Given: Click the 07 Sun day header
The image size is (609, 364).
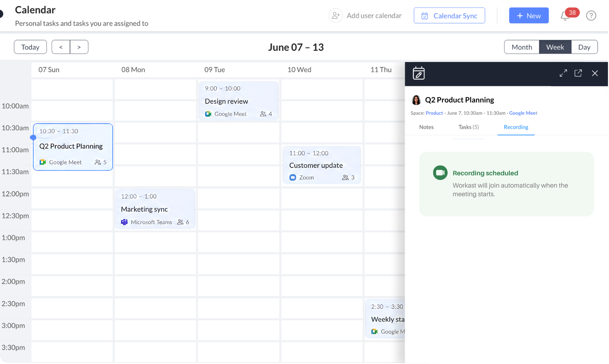Looking at the screenshot, I should (49, 70).
